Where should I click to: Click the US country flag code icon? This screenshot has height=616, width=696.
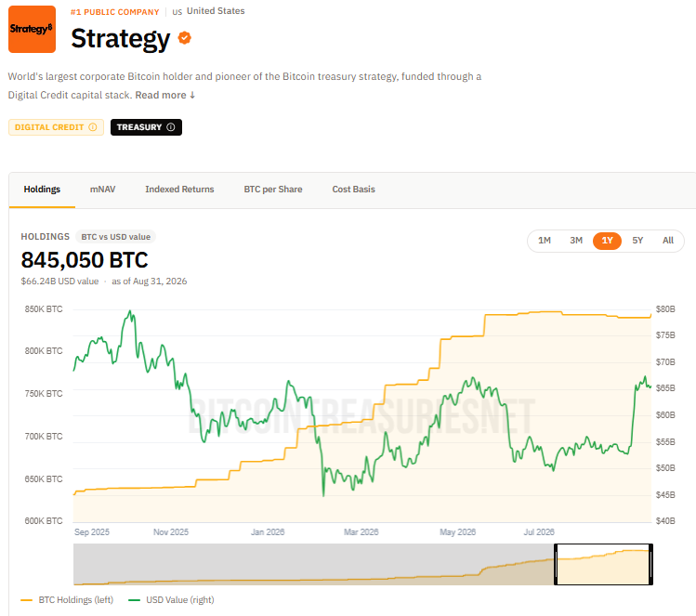pyautogui.click(x=177, y=12)
